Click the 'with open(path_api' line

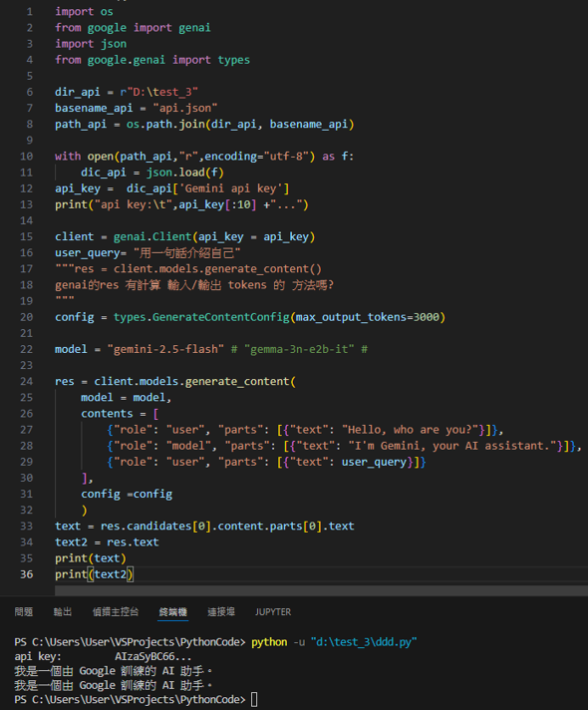pos(204,157)
